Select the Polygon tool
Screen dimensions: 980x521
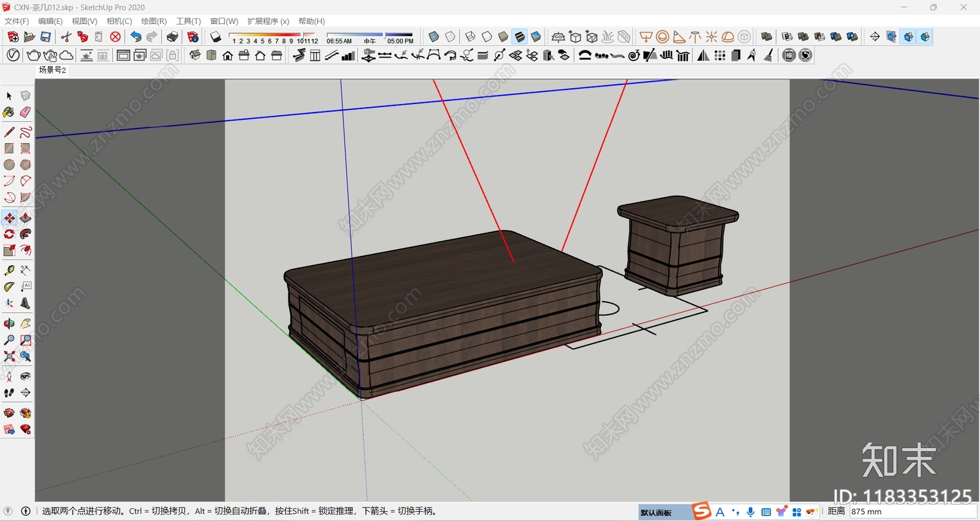pos(25,165)
